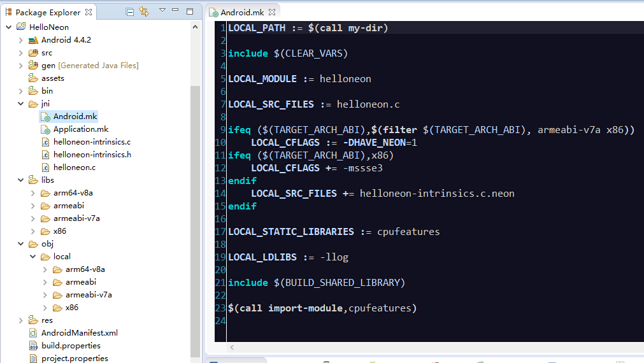This screenshot has width=644, height=363.
Task: Click the build.properties file icon
Action: point(33,346)
